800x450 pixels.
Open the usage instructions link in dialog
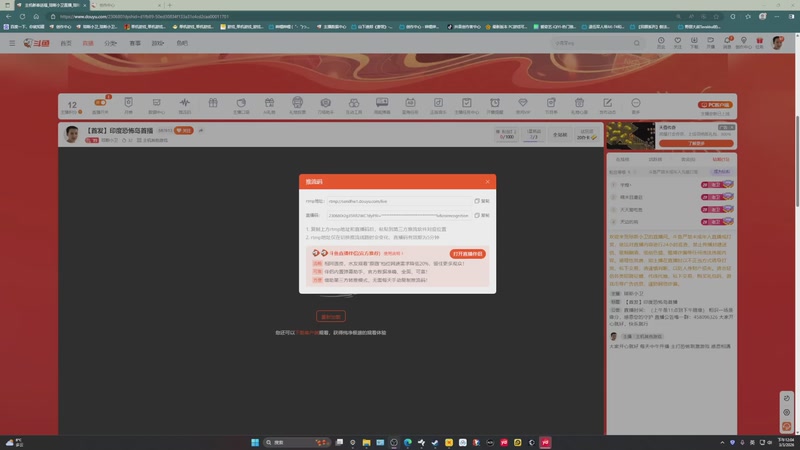tap(393, 253)
